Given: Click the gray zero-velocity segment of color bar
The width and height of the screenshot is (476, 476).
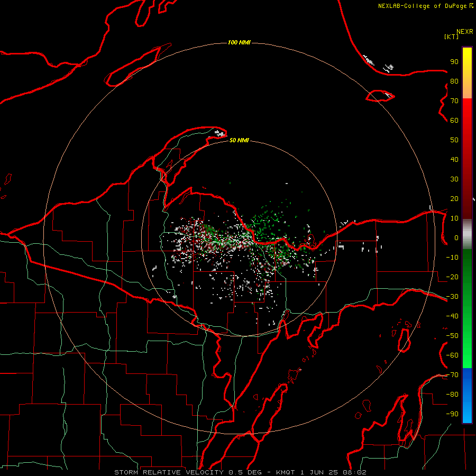Looking at the screenshot, I should (467, 234).
